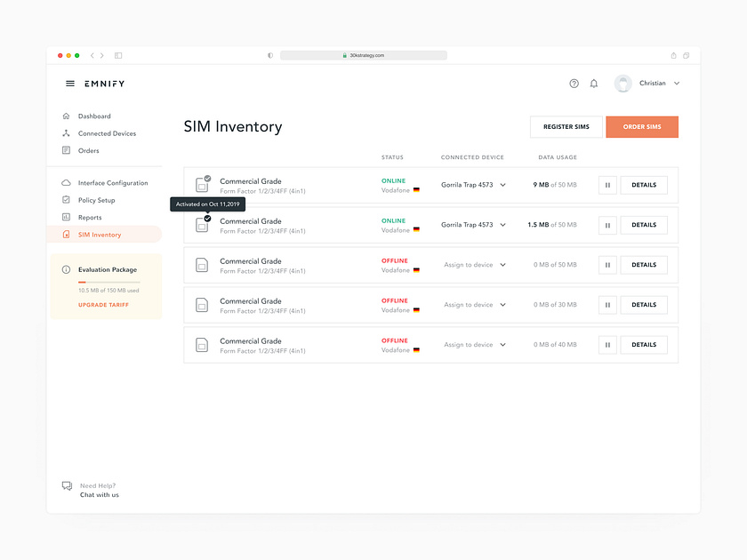Click the ORDER SIMS button
747x560 pixels.
click(642, 126)
